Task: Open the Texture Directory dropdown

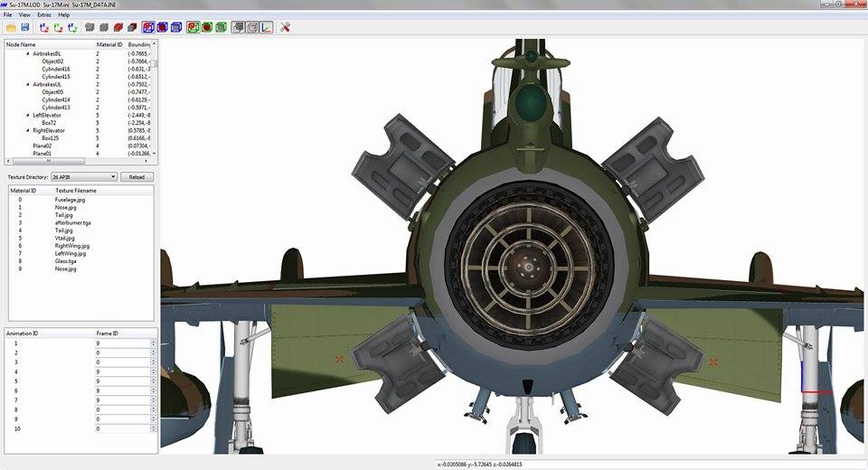Action: 84,177
